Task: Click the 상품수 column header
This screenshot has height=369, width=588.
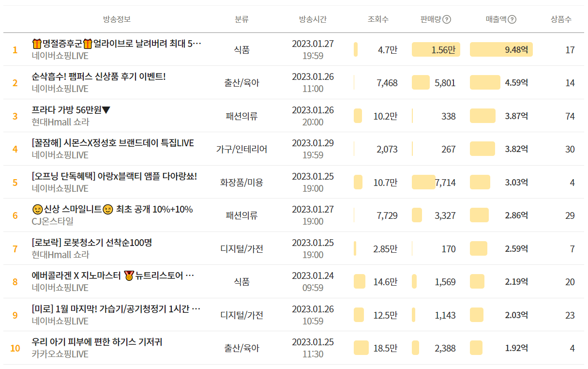Action: click(x=561, y=19)
